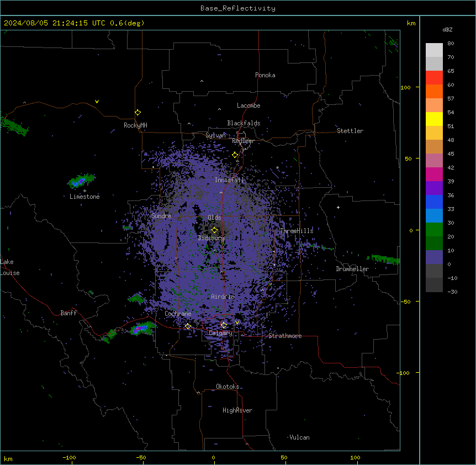The height and width of the screenshot is (465, 476).
Task: Click the Ponoka city label
Action: click(265, 75)
